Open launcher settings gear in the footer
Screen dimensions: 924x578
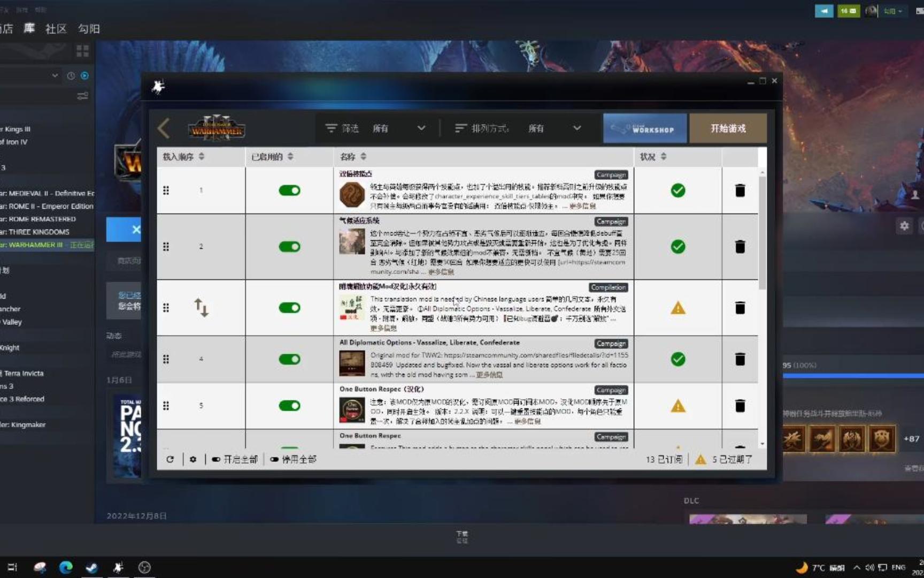pos(193,459)
